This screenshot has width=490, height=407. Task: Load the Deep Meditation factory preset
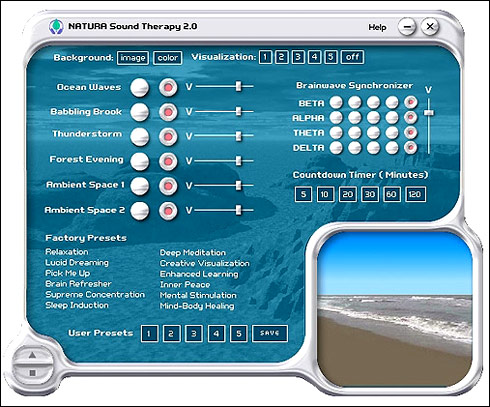tap(193, 252)
